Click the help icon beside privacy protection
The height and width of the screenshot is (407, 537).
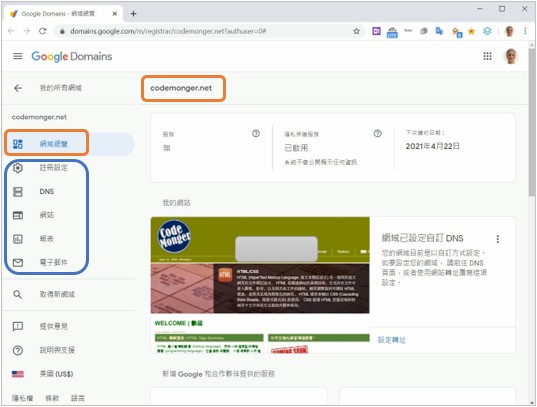coord(377,134)
